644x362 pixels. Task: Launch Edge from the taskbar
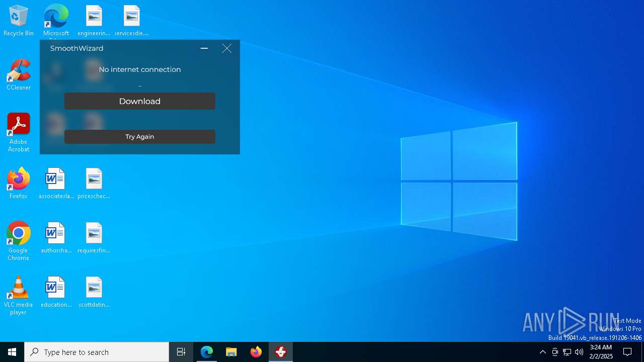pyautogui.click(x=207, y=352)
